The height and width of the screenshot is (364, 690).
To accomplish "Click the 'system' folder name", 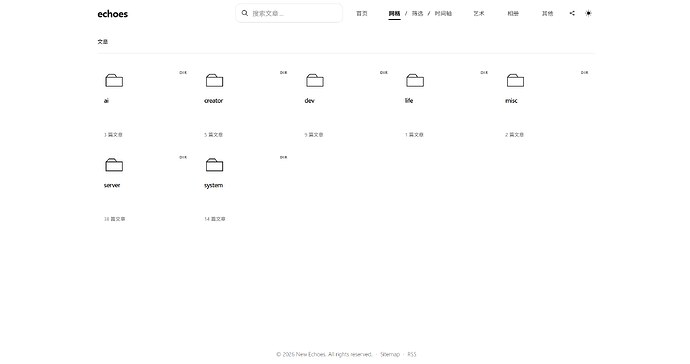I will 213,185.
